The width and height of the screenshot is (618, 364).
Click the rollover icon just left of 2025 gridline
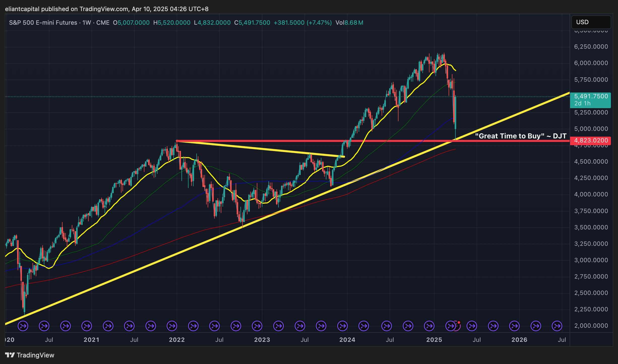(429, 326)
